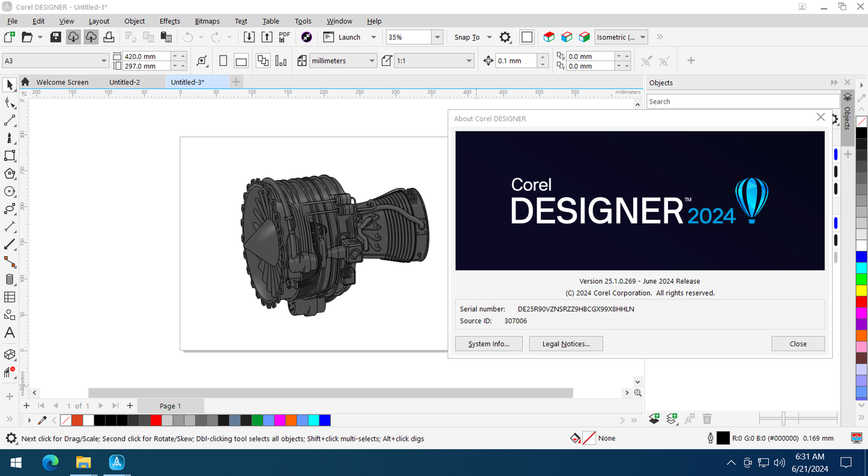This screenshot has width=868, height=476.
Task: Pick the yellow swatch in right palette
Action: [x=861, y=290]
